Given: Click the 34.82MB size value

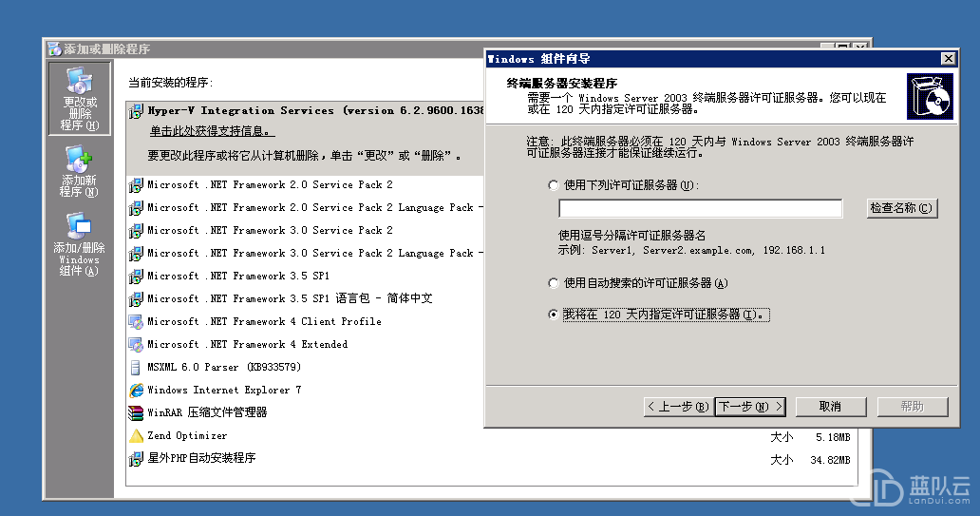Looking at the screenshot, I should 830,460.
